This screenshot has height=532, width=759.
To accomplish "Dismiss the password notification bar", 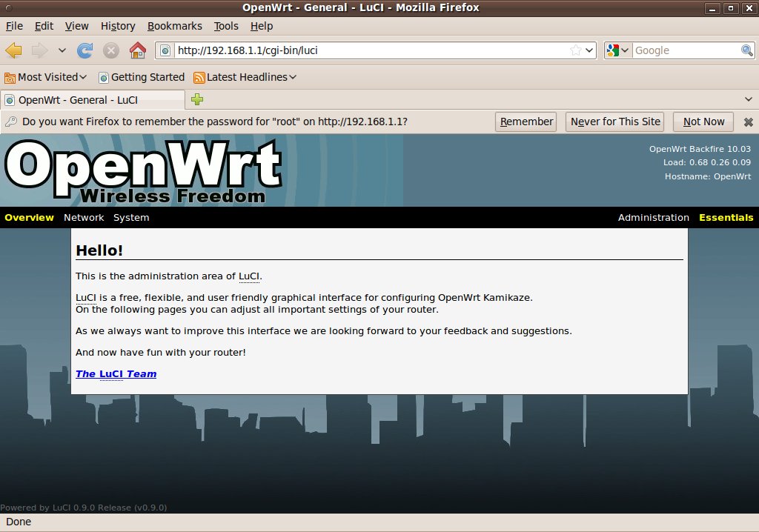I will coord(748,122).
